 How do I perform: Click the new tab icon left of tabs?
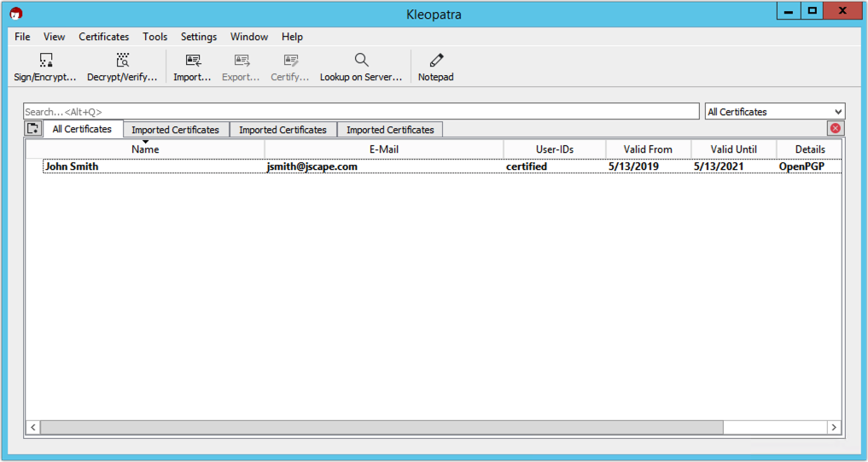(x=32, y=129)
